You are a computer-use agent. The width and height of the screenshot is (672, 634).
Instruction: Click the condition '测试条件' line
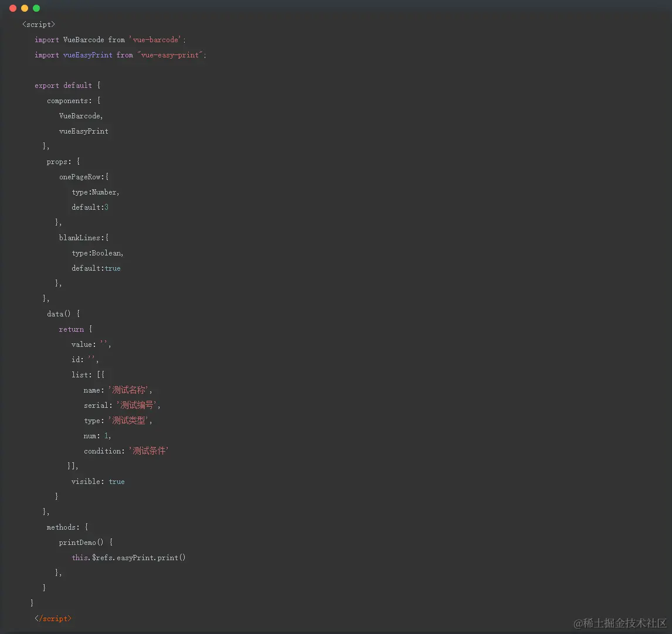click(x=126, y=451)
